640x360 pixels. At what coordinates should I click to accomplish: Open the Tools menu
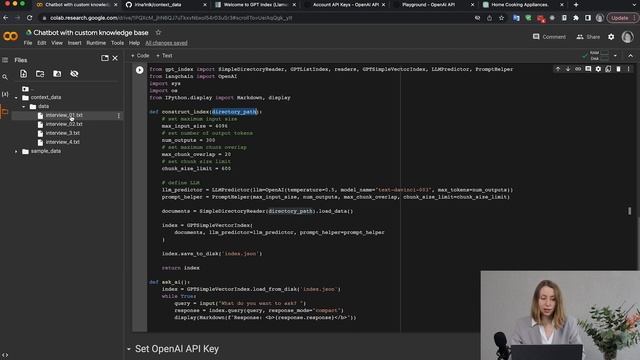[117, 43]
